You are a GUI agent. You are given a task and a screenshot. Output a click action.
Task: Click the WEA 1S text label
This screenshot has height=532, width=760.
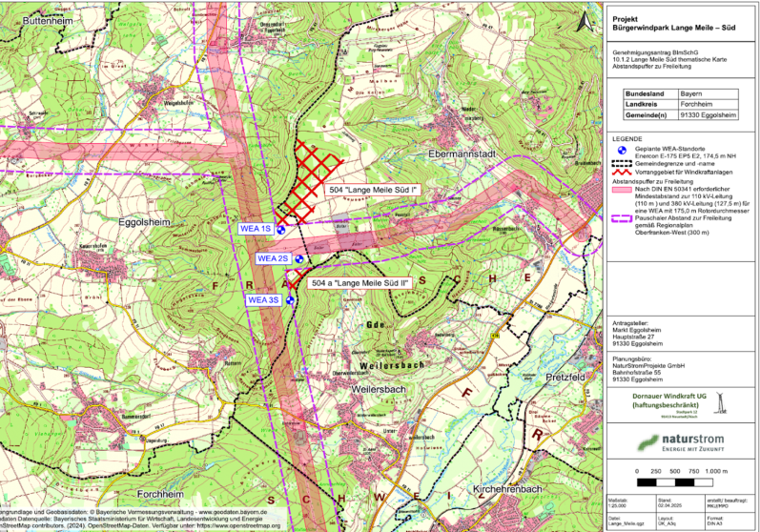[257, 229]
